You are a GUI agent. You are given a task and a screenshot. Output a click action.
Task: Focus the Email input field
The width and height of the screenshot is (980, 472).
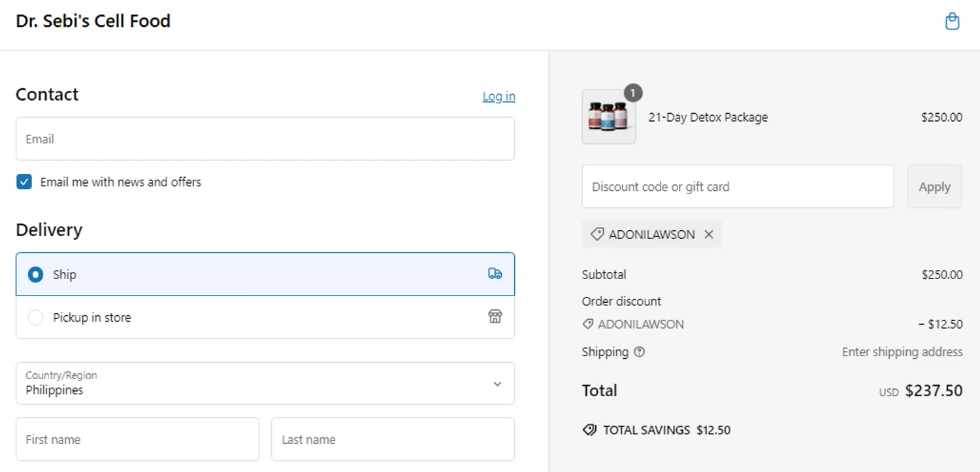(265, 139)
